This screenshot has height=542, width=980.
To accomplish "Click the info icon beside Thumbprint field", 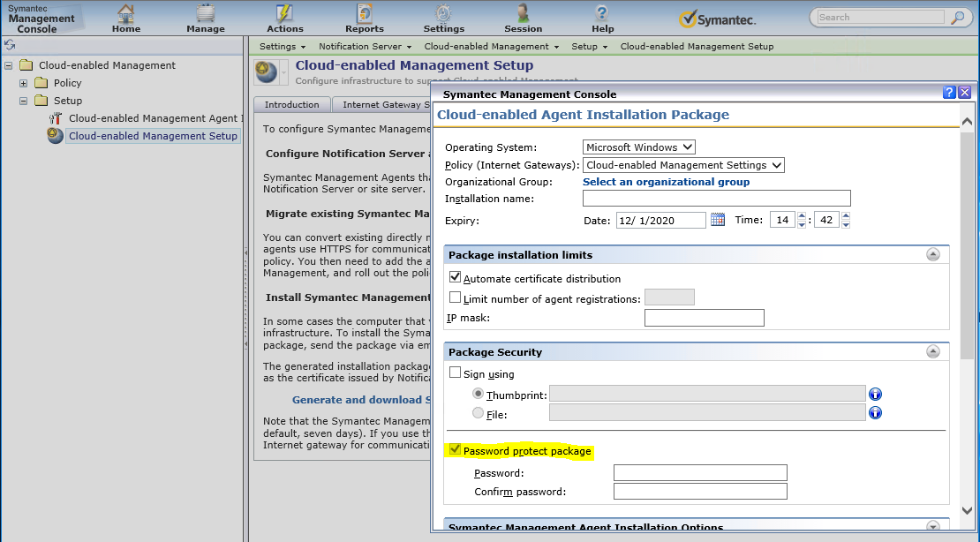I will pos(876,395).
